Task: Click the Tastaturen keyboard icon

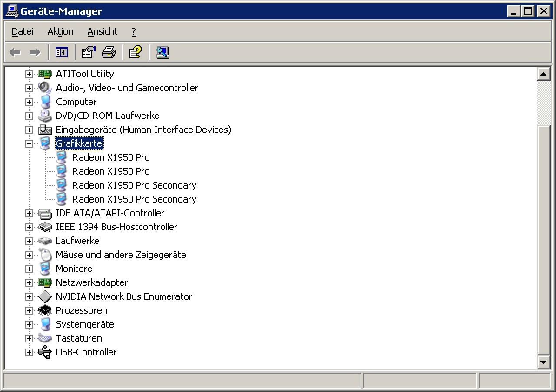Action: 45,338
